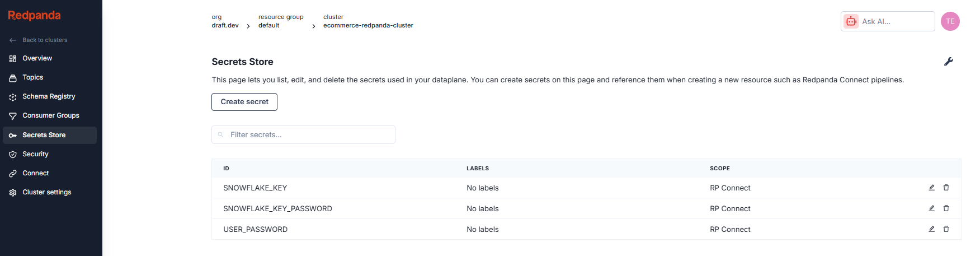This screenshot has height=256, width=980.
Task: Click the Connect link icon in sidebar
Action: coord(13,174)
